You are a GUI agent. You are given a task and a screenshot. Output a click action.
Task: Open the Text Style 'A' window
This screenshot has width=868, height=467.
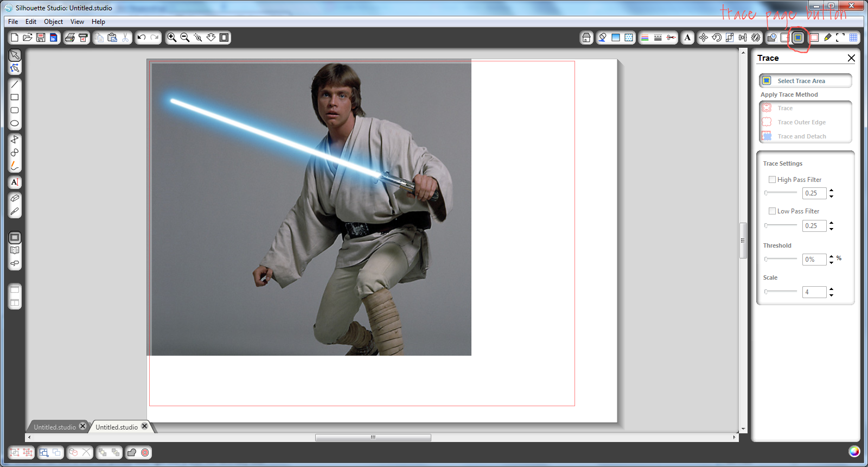point(687,37)
